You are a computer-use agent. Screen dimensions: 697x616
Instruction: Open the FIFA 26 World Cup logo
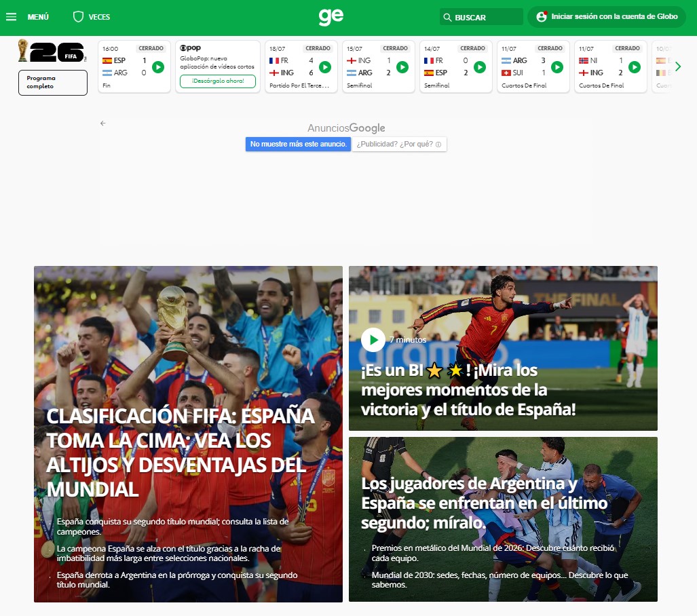52,51
